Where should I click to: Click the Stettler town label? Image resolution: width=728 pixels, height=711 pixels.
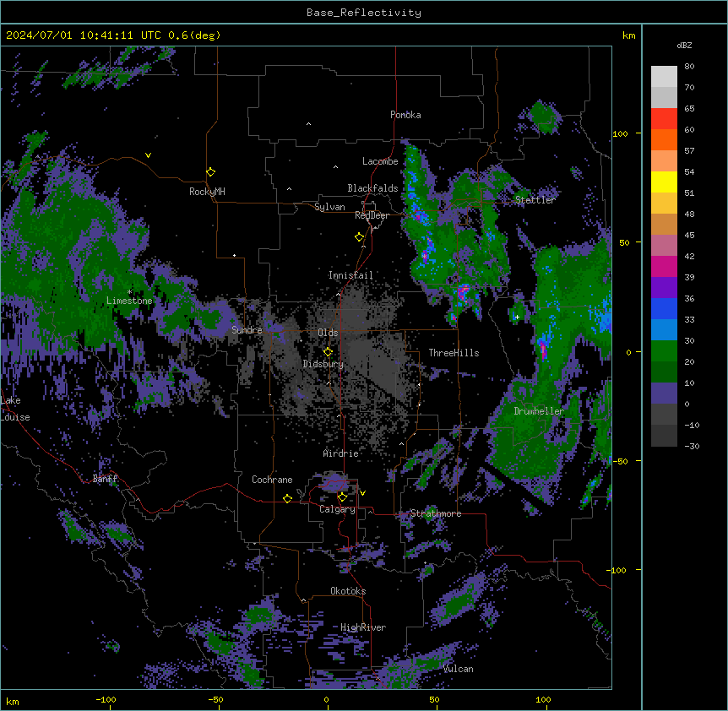[x=535, y=200]
